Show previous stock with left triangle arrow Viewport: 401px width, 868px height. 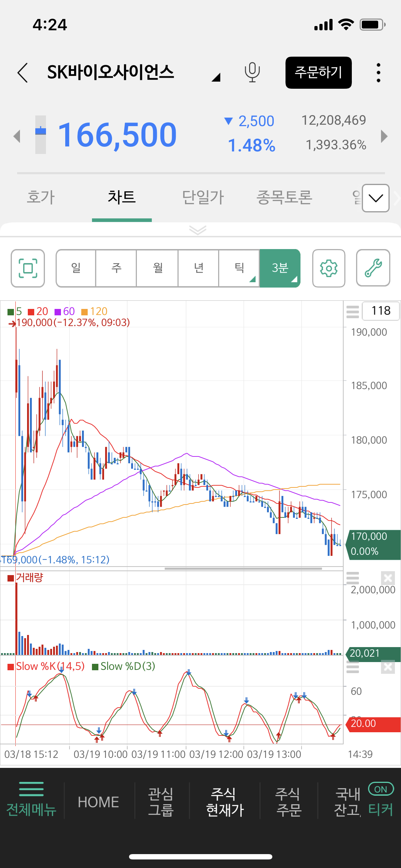(x=16, y=136)
